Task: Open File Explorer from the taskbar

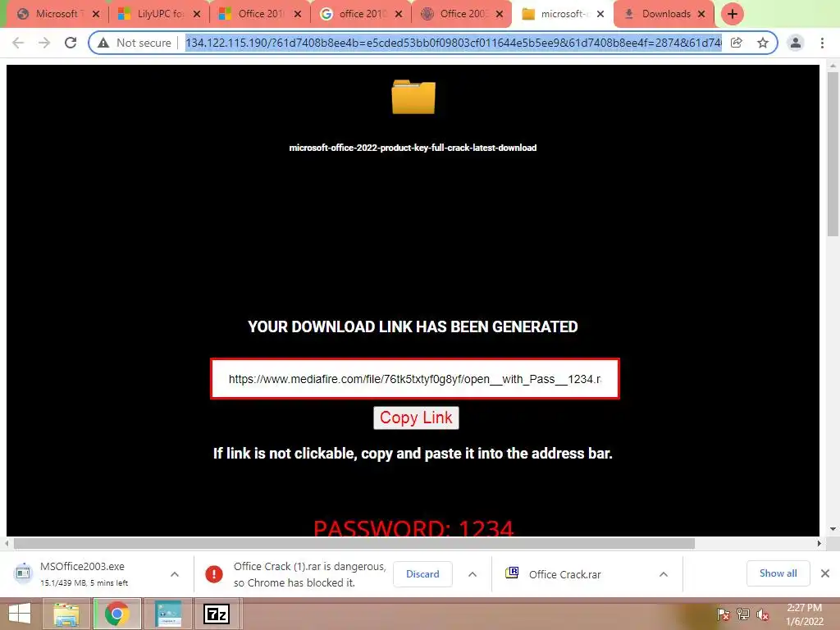Action: (x=66, y=614)
